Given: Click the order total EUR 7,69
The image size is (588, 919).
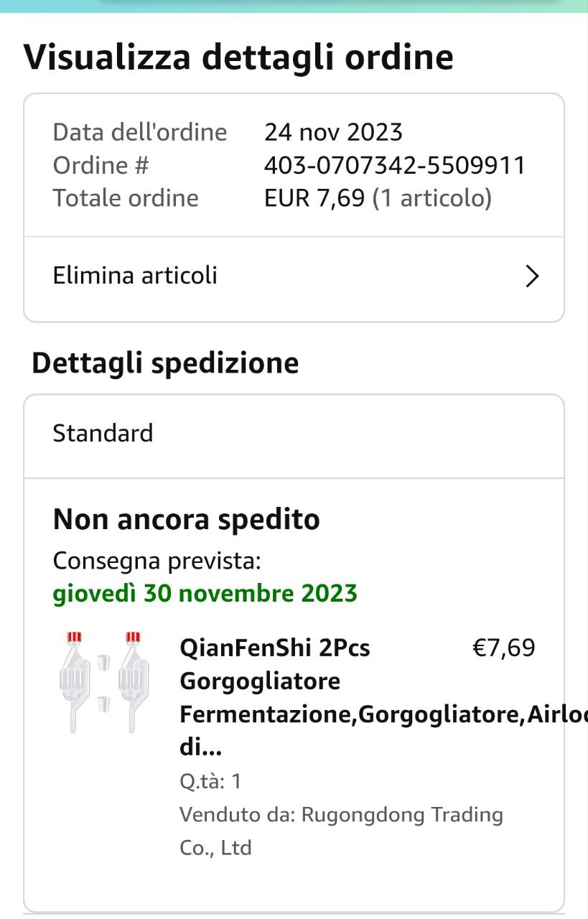Looking at the screenshot, I should click(314, 198).
